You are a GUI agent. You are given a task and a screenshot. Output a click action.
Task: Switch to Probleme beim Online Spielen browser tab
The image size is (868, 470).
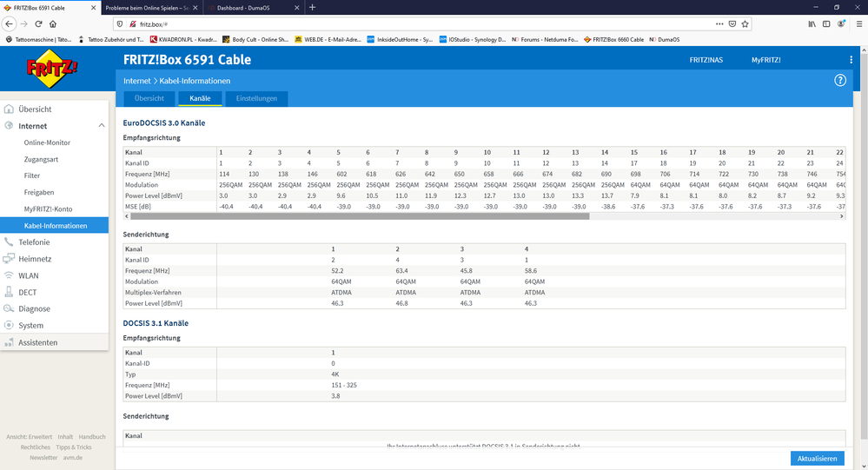tap(151, 8)
